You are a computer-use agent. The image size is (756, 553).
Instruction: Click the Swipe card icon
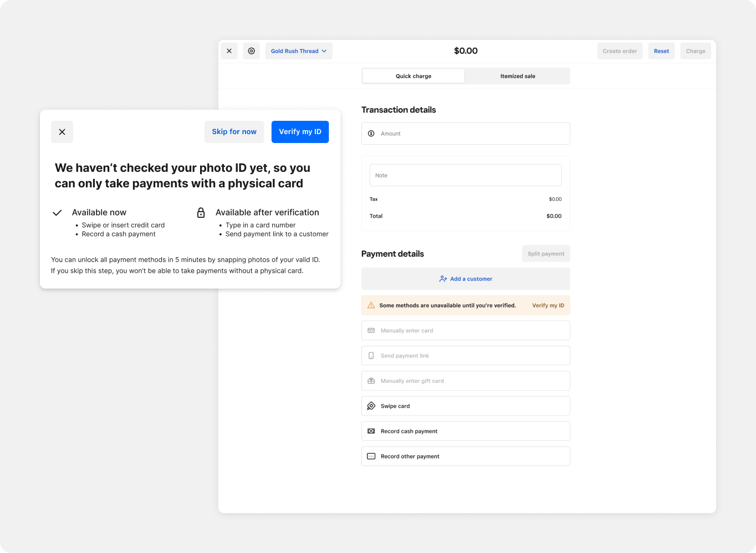pos(371,406)
